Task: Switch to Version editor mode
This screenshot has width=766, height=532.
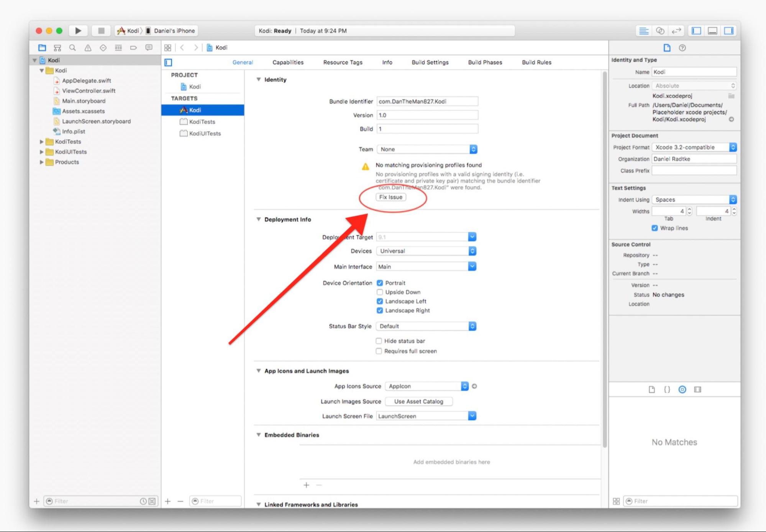Action: 676,31
